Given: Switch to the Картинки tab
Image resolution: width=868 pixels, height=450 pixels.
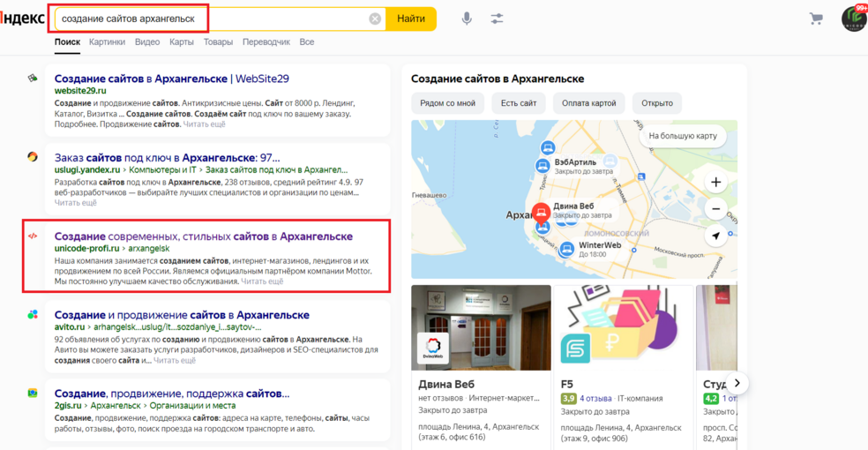Looking at the screenshot, I should pos(107,42).
